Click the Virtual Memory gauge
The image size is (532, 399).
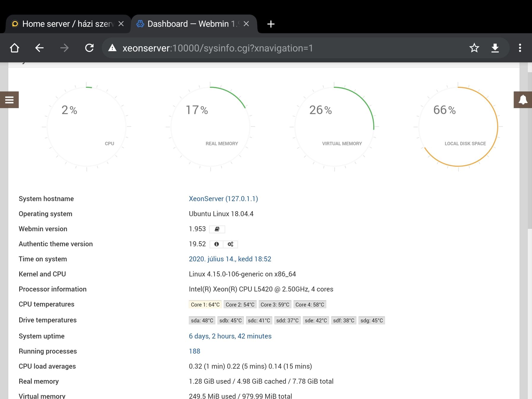334,127
